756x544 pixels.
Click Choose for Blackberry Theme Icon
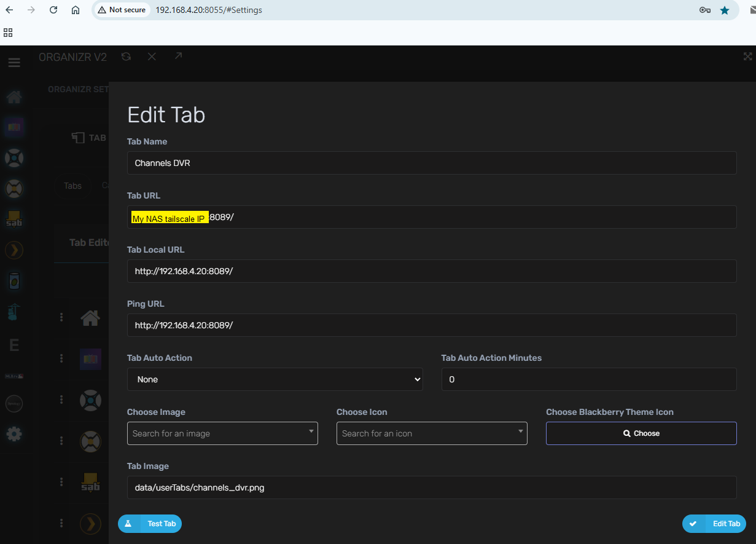click(x=641, y=433)
